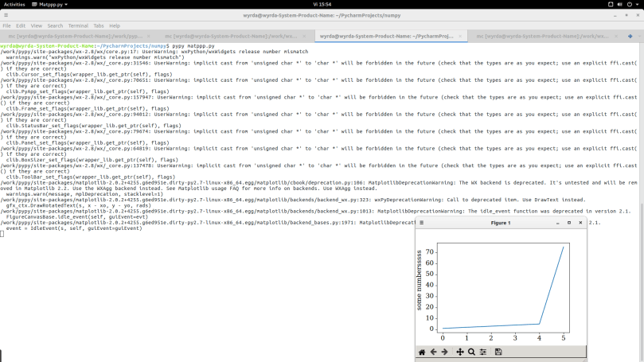644x362 pixels.
Task: Click the y-axis tick label 10
Action: click(430, 317)
